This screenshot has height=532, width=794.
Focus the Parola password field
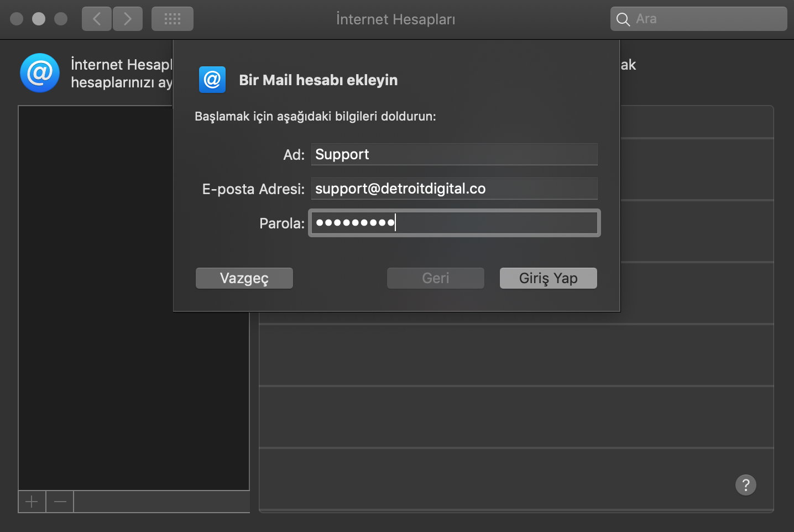453,223
